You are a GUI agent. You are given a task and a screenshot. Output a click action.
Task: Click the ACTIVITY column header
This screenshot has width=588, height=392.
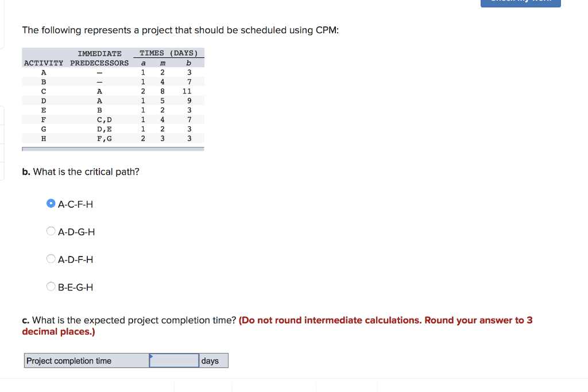point(43,63)
